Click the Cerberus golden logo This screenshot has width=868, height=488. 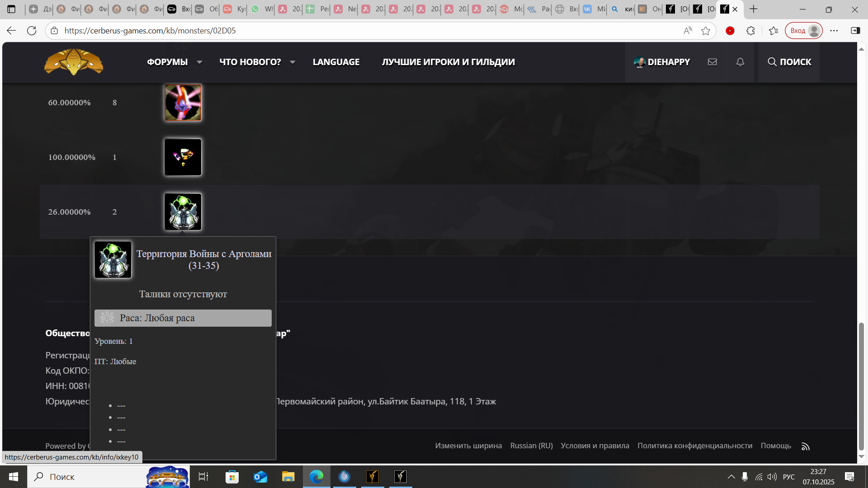pyautogui.click(x=74, y=62)
